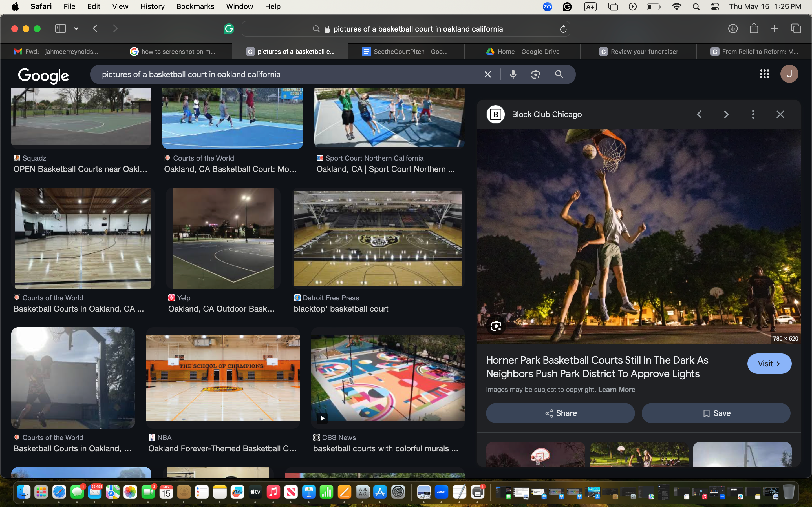The image size is (812, 507).
Task: Clear the Google search box text
Action: (487, 74)
